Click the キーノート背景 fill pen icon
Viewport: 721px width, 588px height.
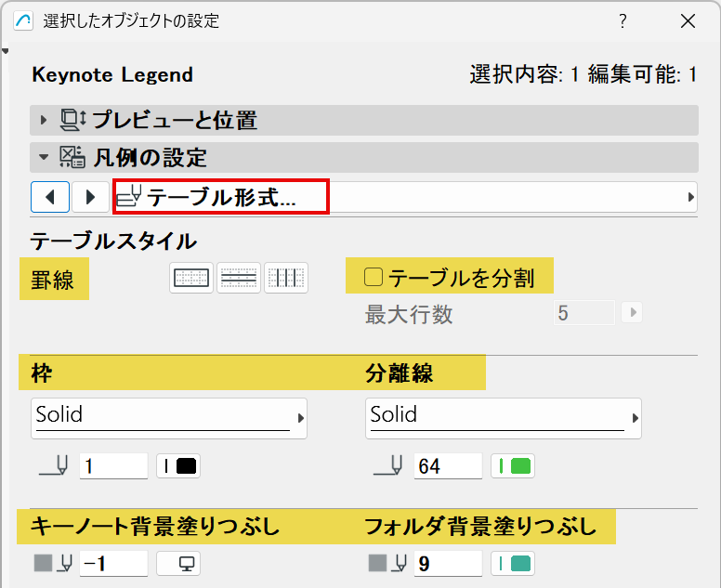53,563
